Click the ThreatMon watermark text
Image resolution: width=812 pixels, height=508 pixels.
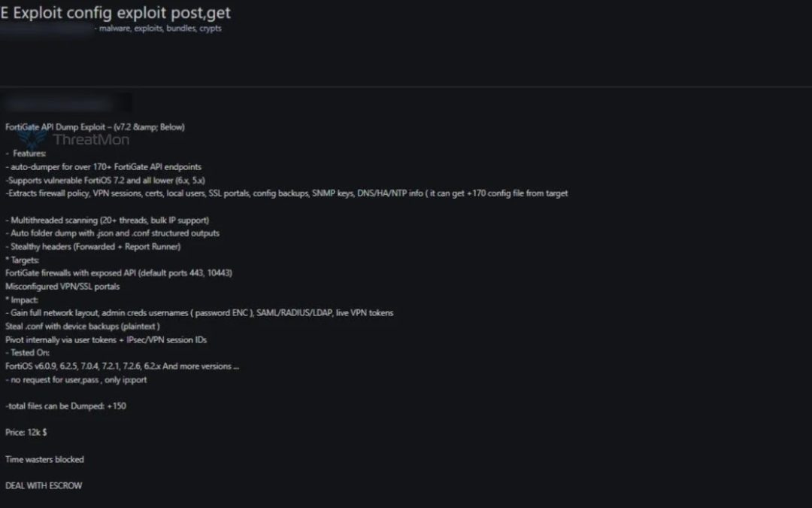click(91, 139)
